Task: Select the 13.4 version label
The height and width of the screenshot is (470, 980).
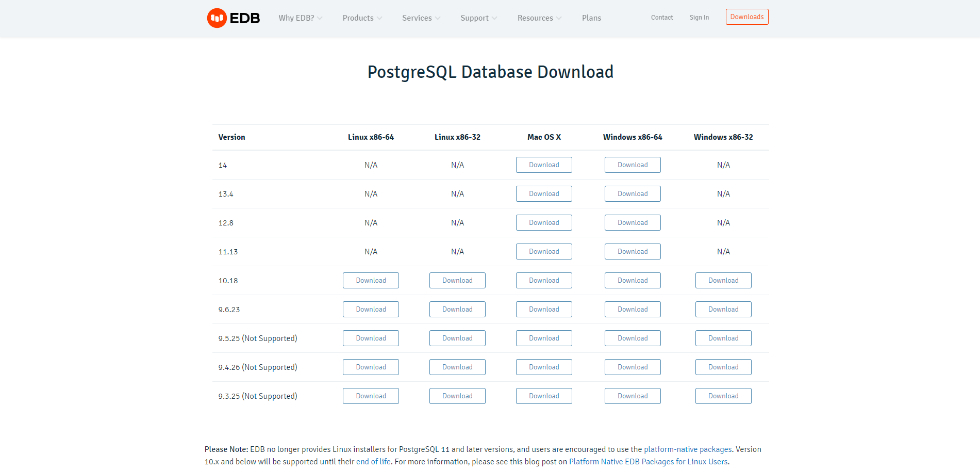Action: (226, 194)
